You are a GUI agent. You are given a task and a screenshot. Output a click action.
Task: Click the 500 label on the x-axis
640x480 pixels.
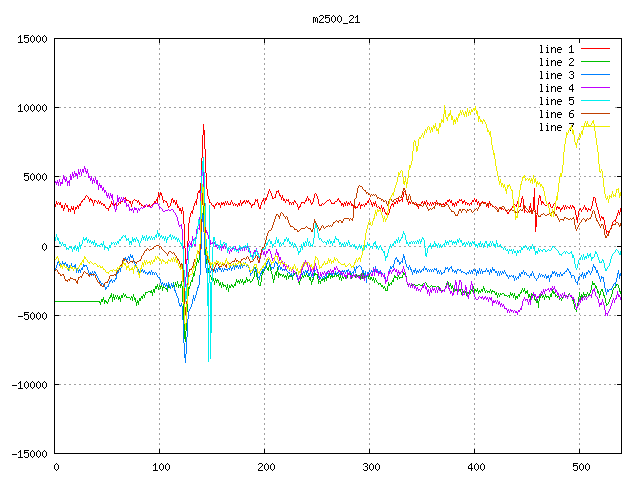(579, 467)
